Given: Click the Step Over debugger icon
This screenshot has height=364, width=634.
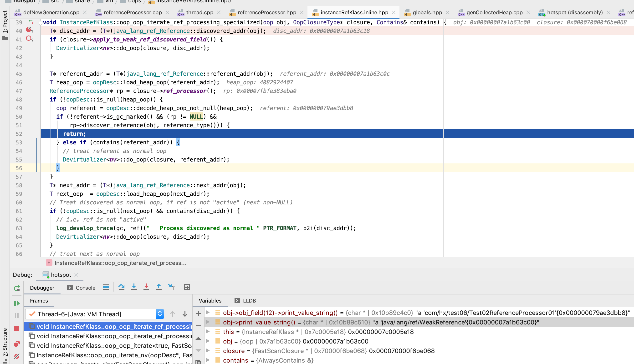Looking at the screenshot, I should [122, 287].
